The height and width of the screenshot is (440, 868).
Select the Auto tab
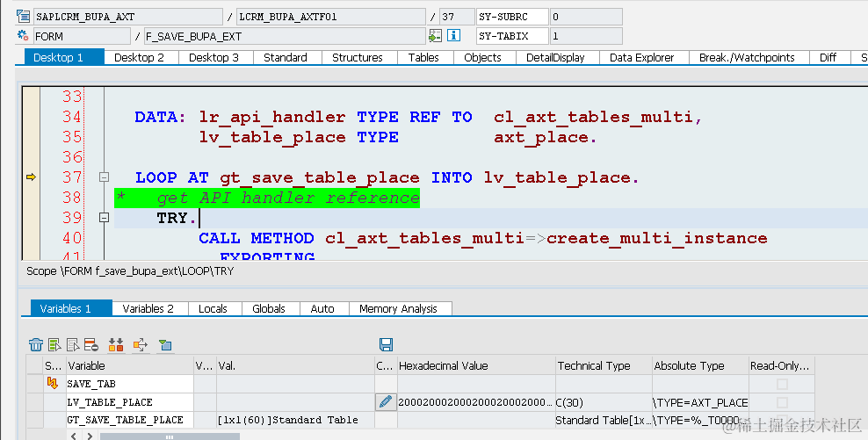tap(322, 309)
